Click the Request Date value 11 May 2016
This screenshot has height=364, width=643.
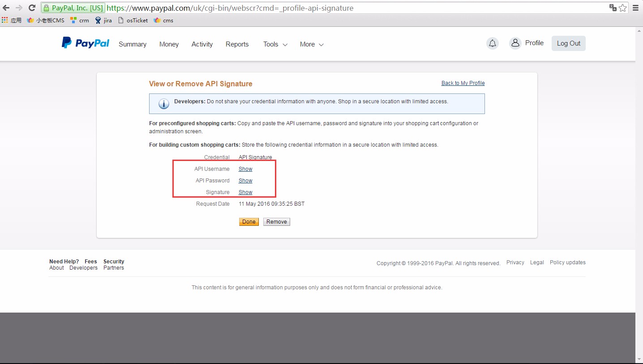(271, 204)
